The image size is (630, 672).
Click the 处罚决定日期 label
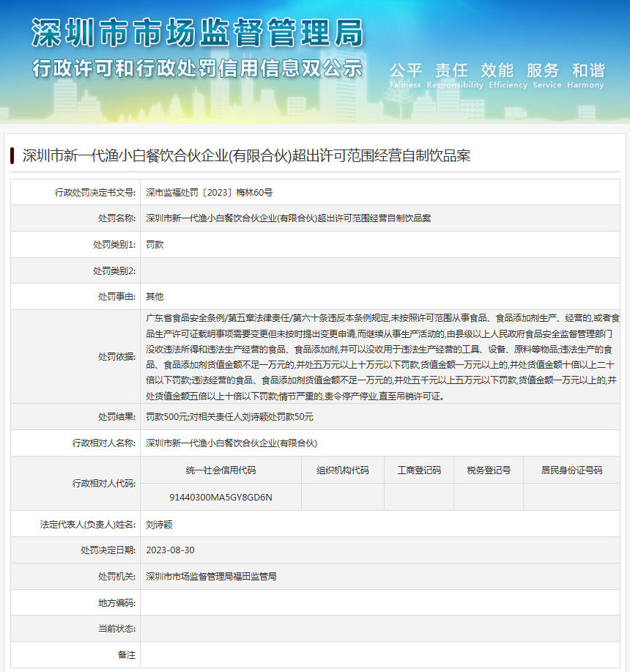(x=108, y=550)
